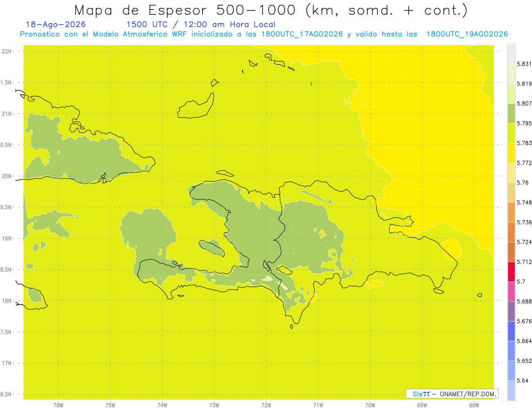This screenshot has height=411, width=532.
Task: Pick the light gray legend swatch above 5.831
Action: [x=511, y=54]
